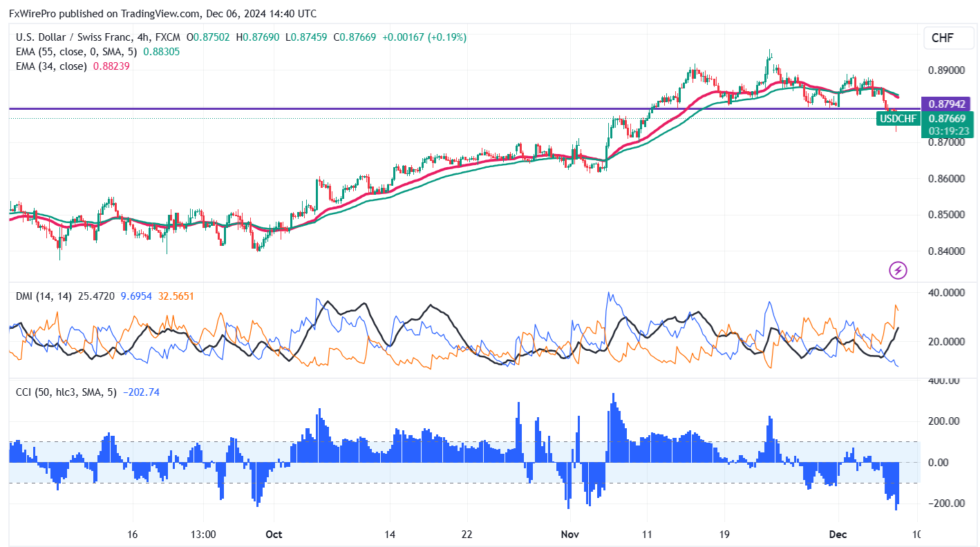
Task: Click the open value O0.87502
Action: [x=209, y=37]
